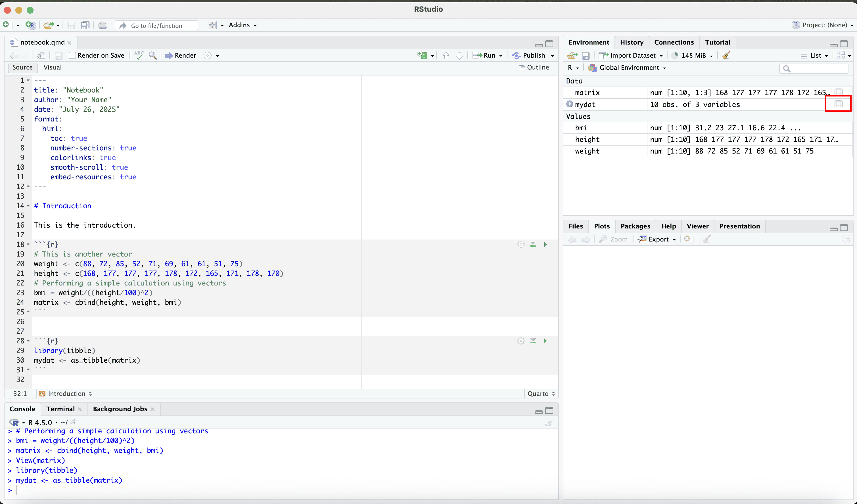Clear environment objects with the broom icon

[x=726, y=55]
